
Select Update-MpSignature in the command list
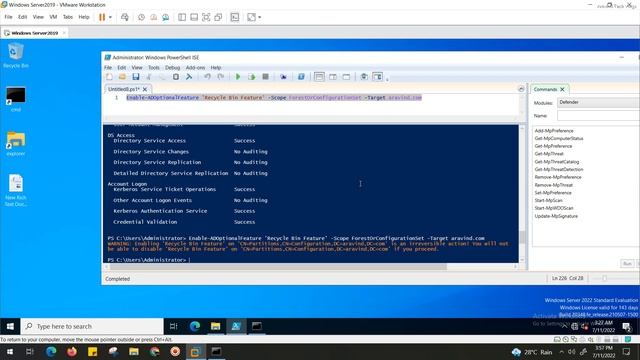[556, 216]
